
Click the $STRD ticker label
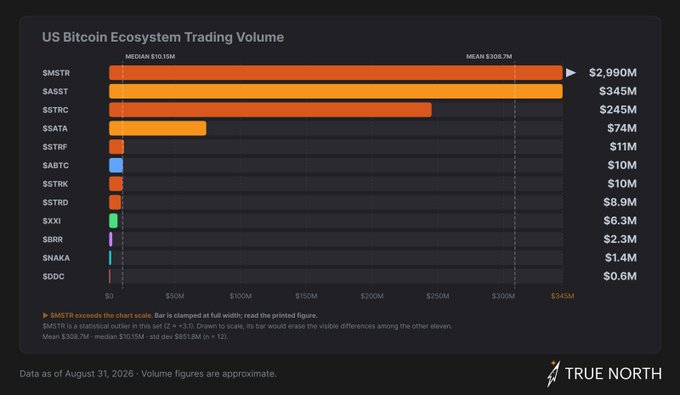55,202
